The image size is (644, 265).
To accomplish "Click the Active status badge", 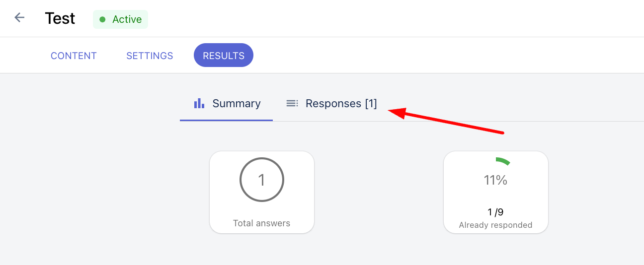I will point(120,19).
